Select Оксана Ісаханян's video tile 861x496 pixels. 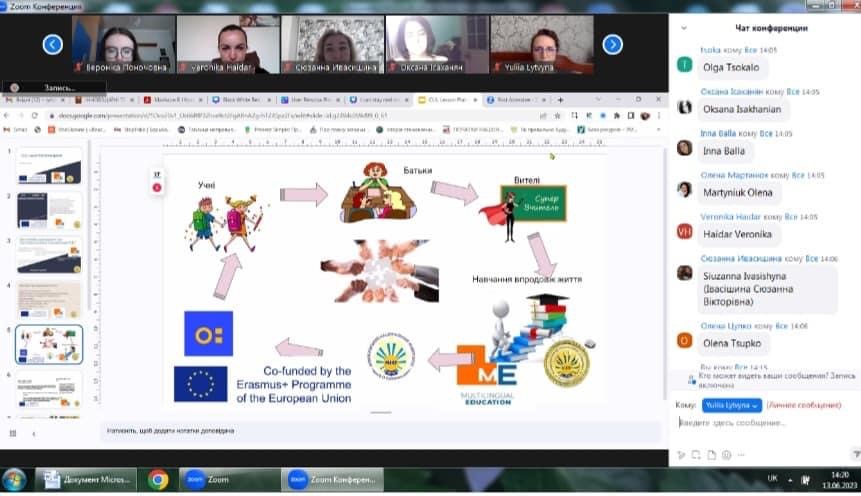[x=437, y=44]
